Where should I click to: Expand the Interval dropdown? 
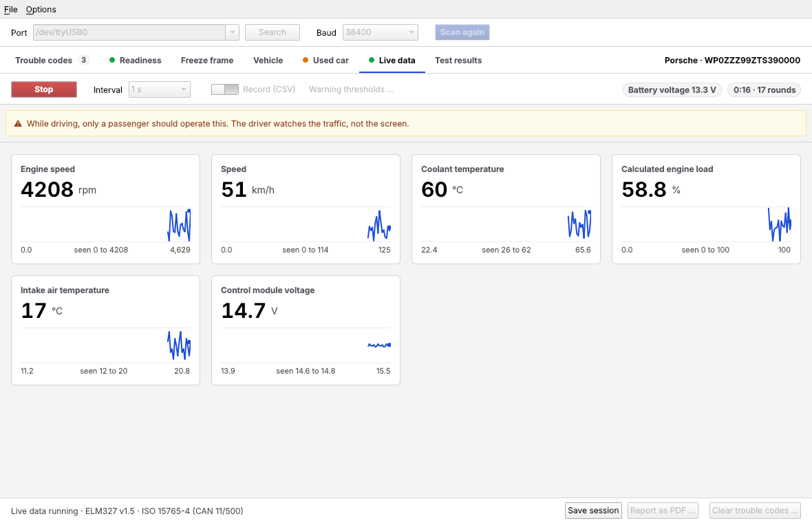click(160, 89)
